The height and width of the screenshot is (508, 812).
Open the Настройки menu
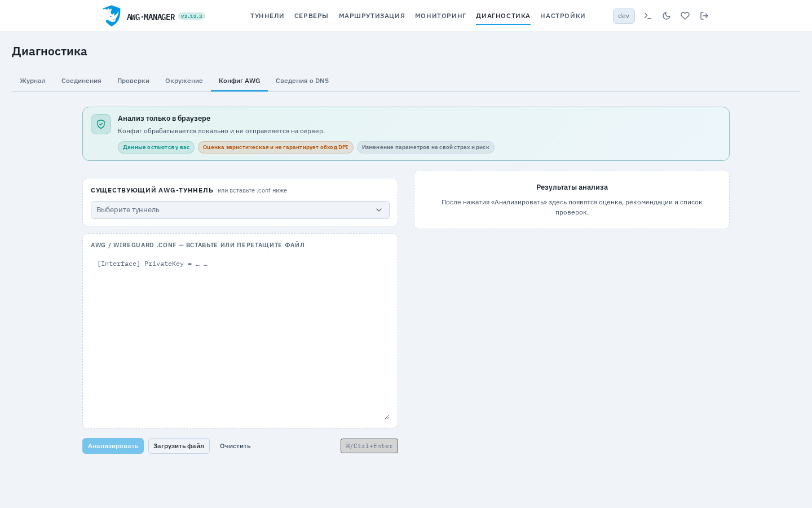(563, 16)
